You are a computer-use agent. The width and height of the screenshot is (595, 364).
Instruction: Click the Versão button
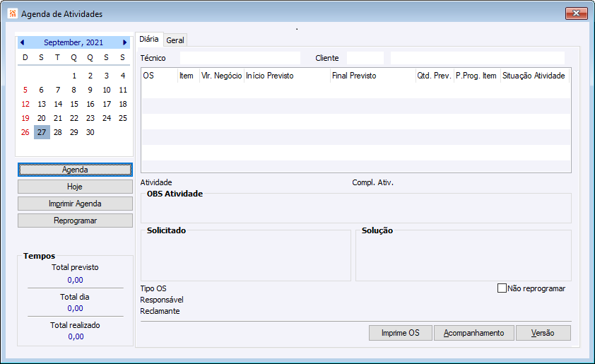(543, 333)
